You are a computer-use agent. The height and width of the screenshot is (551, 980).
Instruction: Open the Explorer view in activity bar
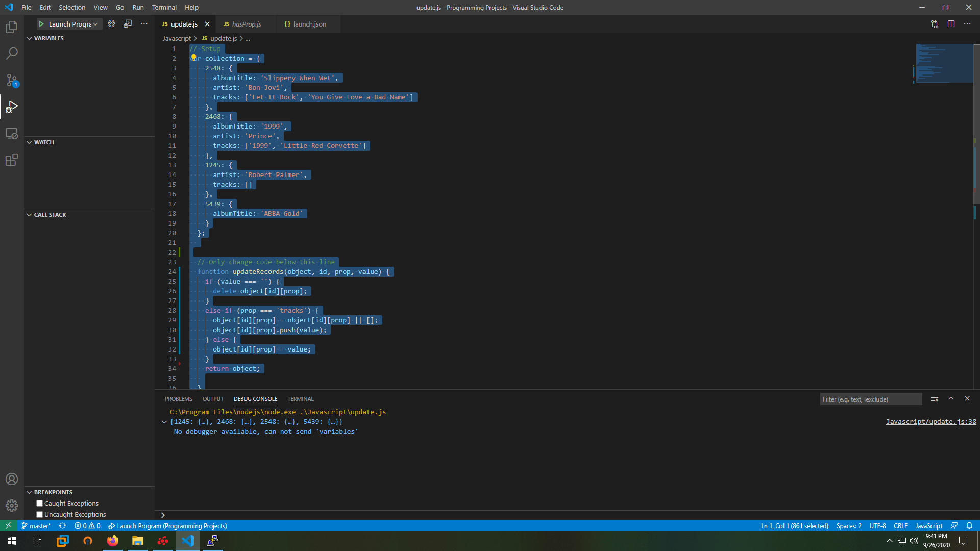click(x=12, y=27)
